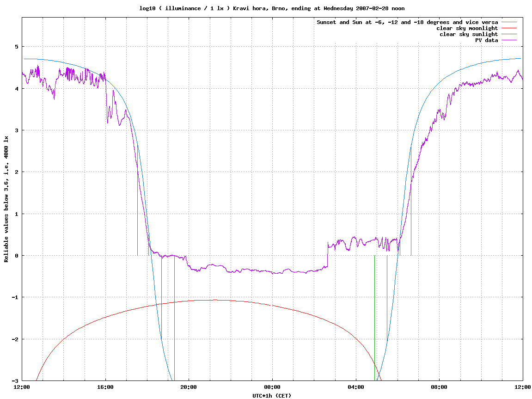This screenshot has height=399, width=532.
Task: Click the 'Sunset and Sun at -6, -12' legend entry
Action: pos(407,22)
